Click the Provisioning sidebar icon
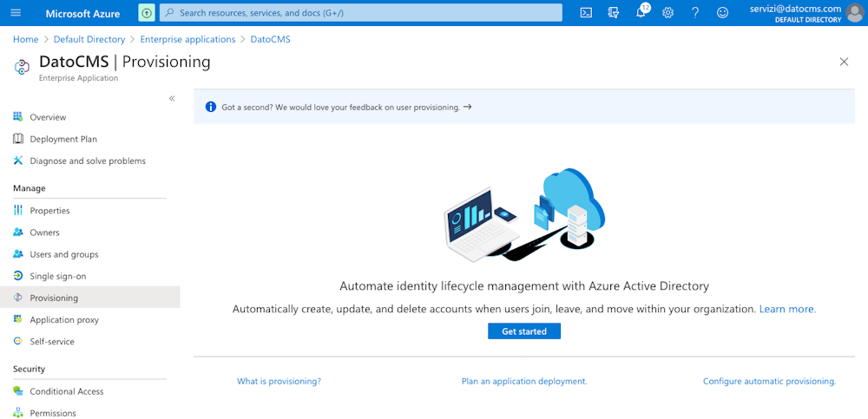This screenshot has width=868, height=419. pyautogui.click(x=18, y=298)
